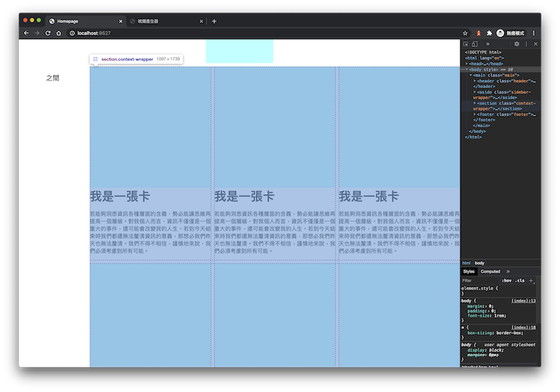Select the DOCTYPE html line
The image size is (560, 392).
pyautogui.click(x=483, y=52)
